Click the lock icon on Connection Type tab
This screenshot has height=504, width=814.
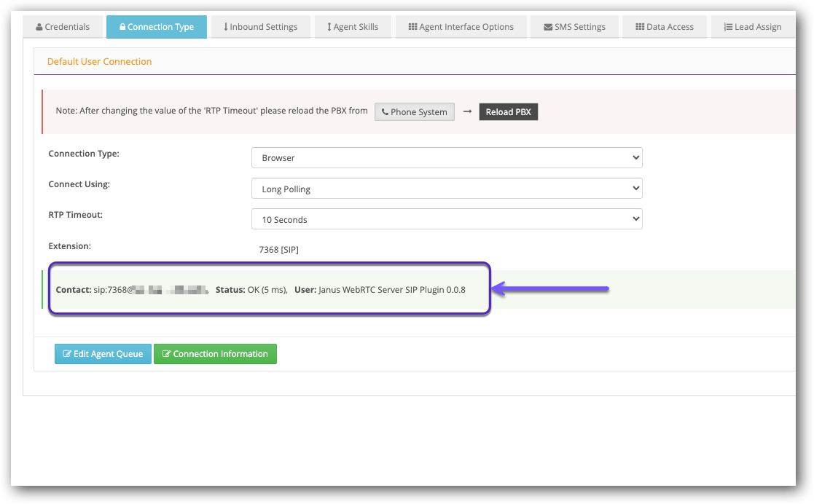pyautogui.click(x=122, y=27)
